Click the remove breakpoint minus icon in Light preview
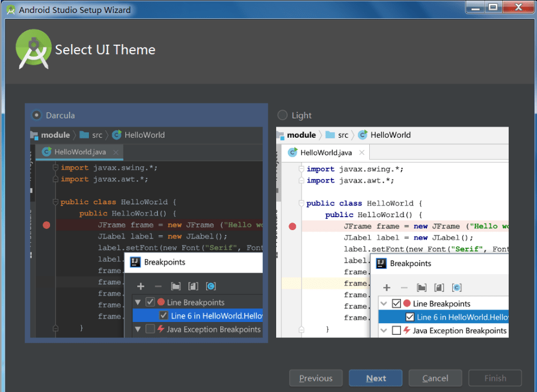Viewport: 537px width, 392px height. (404, 288)
